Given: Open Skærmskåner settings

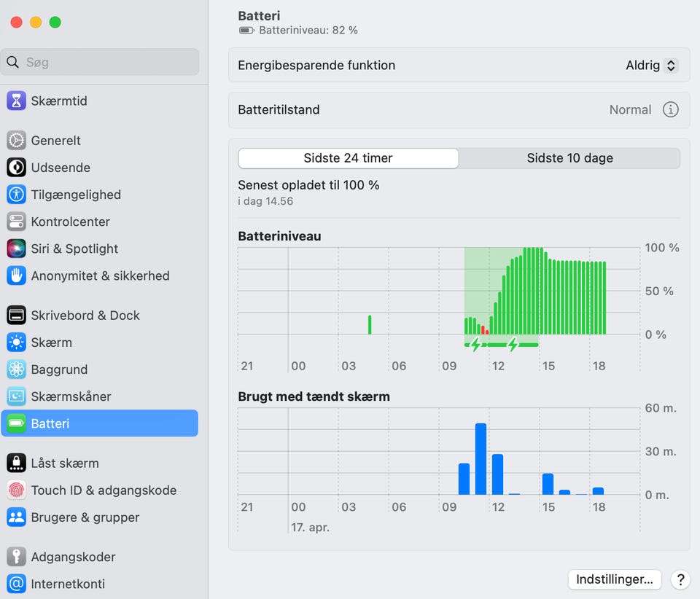Looking at the screenshot, I should click(x=100, y=396).
